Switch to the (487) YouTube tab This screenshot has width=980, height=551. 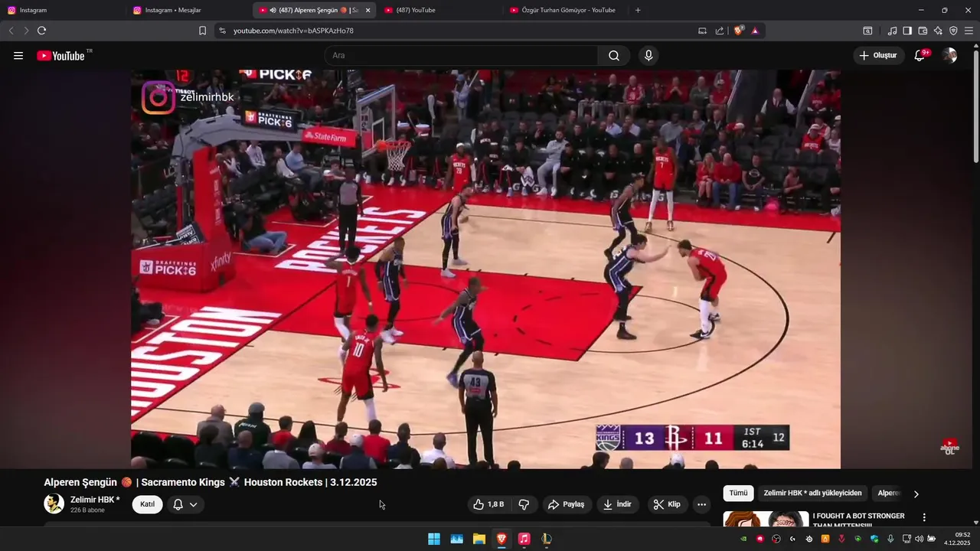pyautogui.click(x=439, y=10)
